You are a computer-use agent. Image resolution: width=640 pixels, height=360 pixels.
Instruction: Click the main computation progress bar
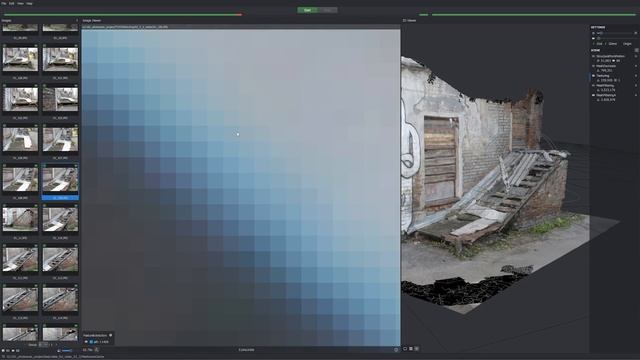point(122,15)
